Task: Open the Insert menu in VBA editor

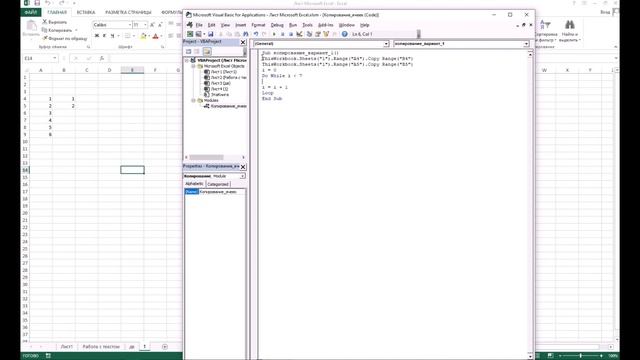Action: point(241,25)
